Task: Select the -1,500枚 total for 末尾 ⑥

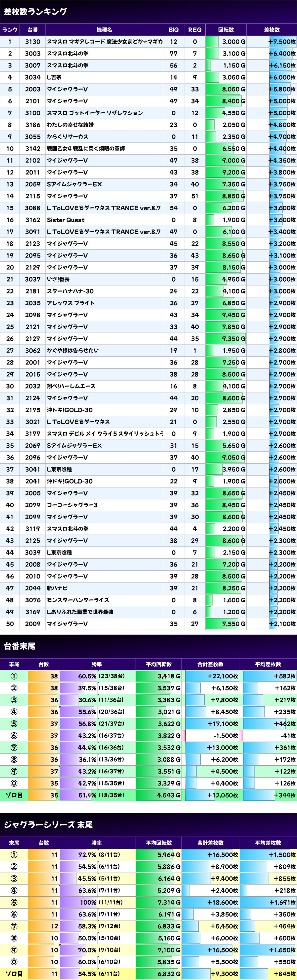Action: 226,735
